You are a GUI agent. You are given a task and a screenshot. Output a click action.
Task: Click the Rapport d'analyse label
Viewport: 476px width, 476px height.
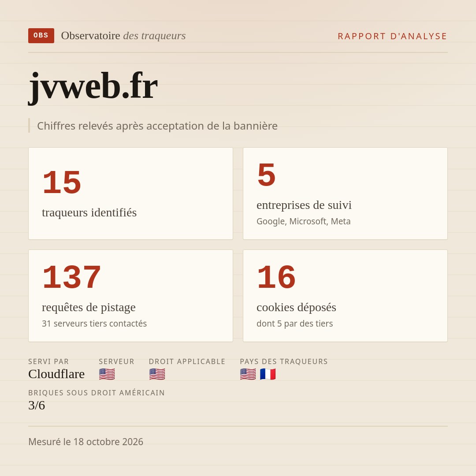393,36
